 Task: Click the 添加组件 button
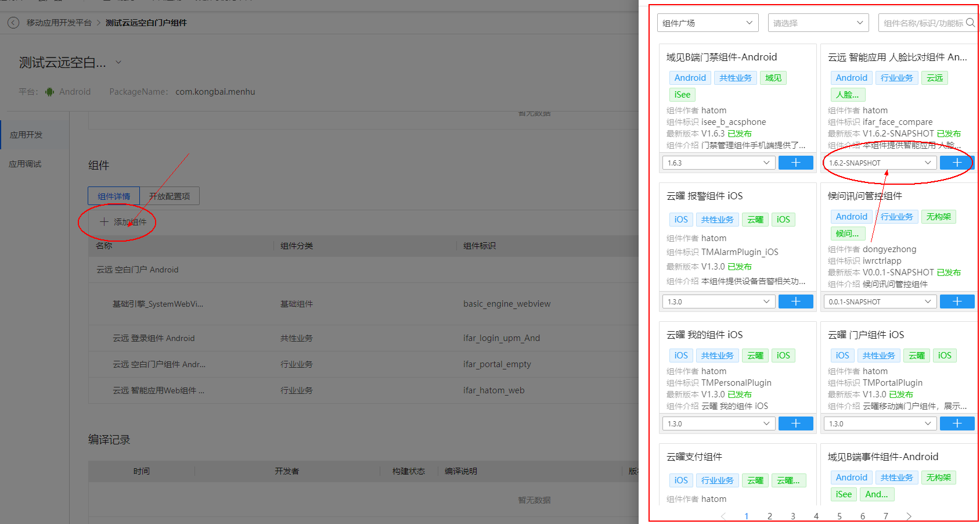point(123,222)
